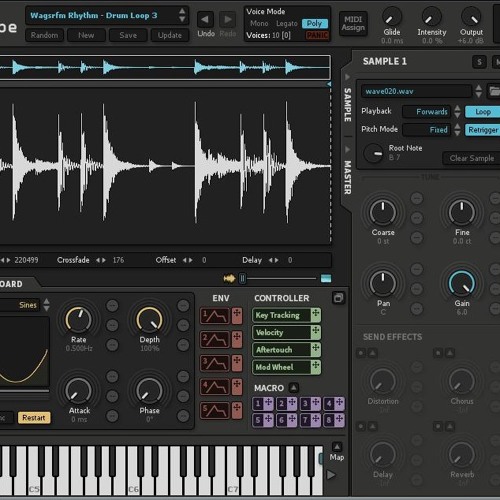Click the Envelope 1 modulation assign handle
The width and height of the screenshot is (500, 500).
point(237,316)
